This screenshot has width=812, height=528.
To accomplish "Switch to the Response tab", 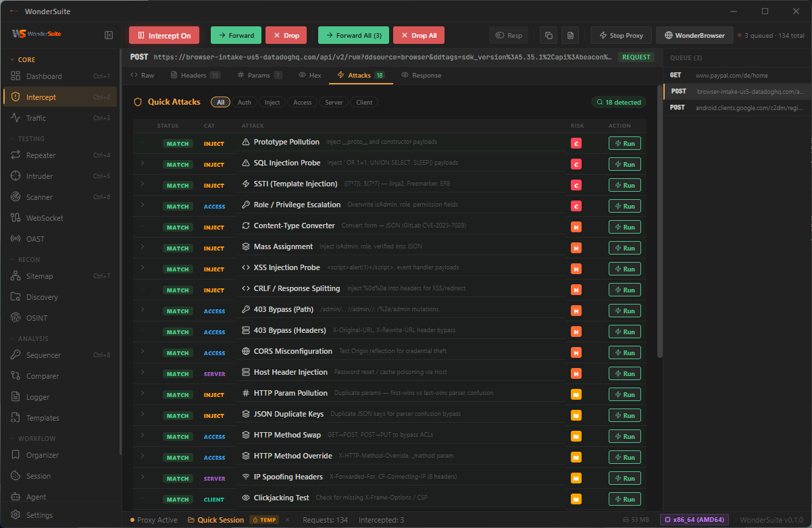I will point(422,75).
